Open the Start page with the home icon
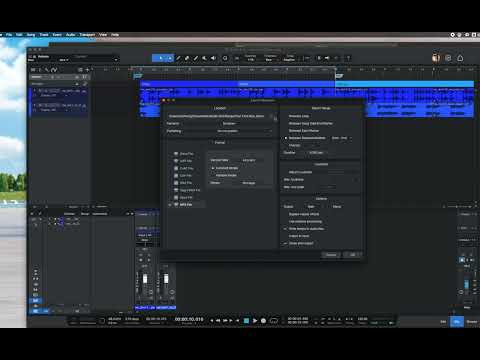480x360 pixels. click(x=460, y=58)
